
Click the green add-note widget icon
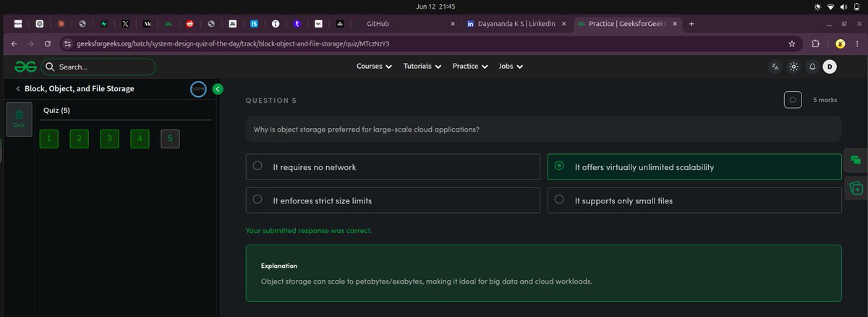click(856, 187)
